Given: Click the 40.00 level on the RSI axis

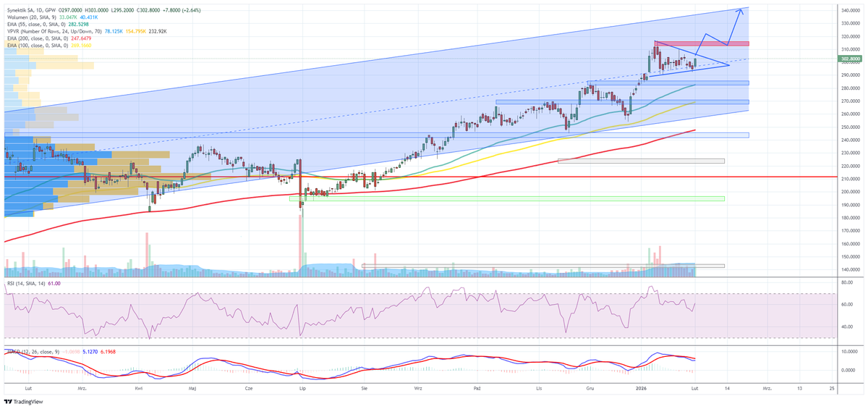Looking at the screenshot, I should [x=846, y=327].
